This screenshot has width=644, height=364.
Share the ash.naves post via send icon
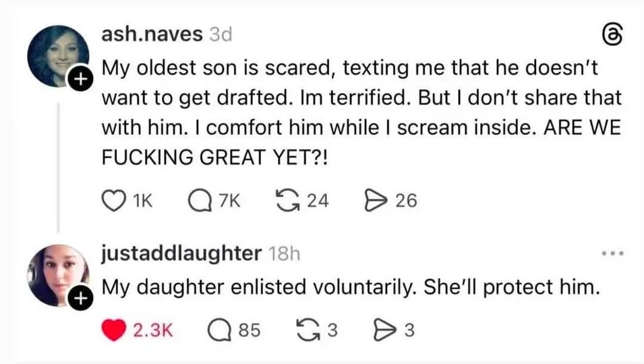coord(372,200)
